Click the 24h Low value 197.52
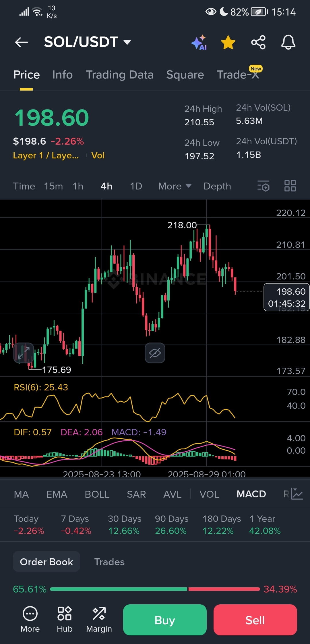Image resolution: width=310 pixels, height=644 pixels. [199, 156]
